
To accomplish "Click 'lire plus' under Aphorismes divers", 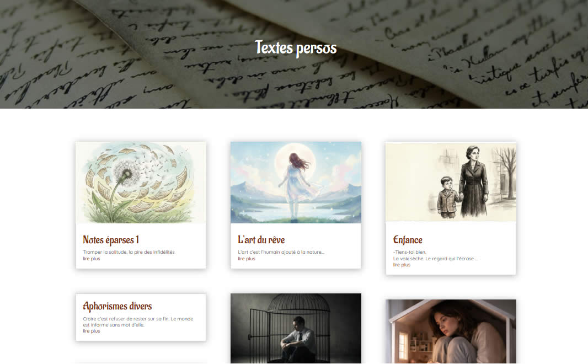I will click(92, 331).
